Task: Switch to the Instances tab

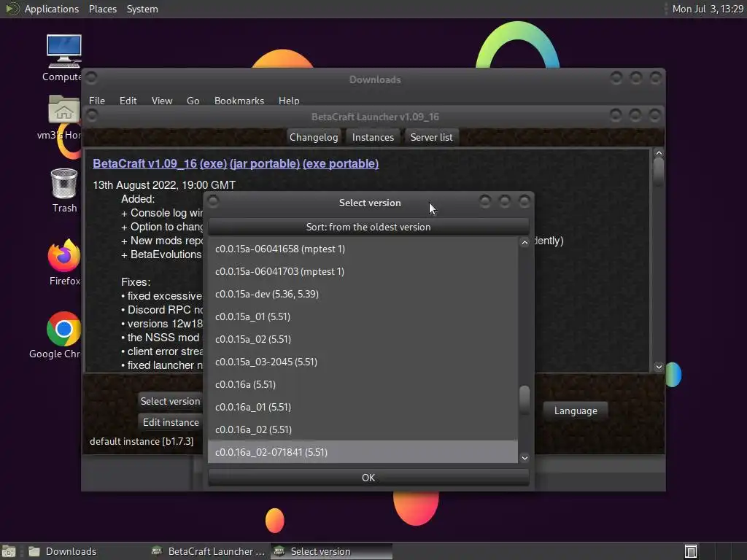Action: click(373, 137)
